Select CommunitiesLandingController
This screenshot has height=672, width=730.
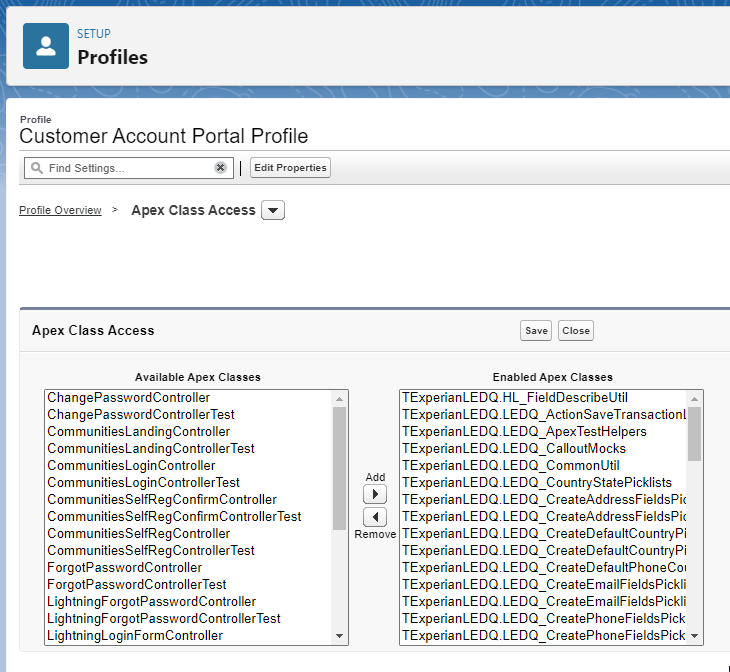[189, 432]
